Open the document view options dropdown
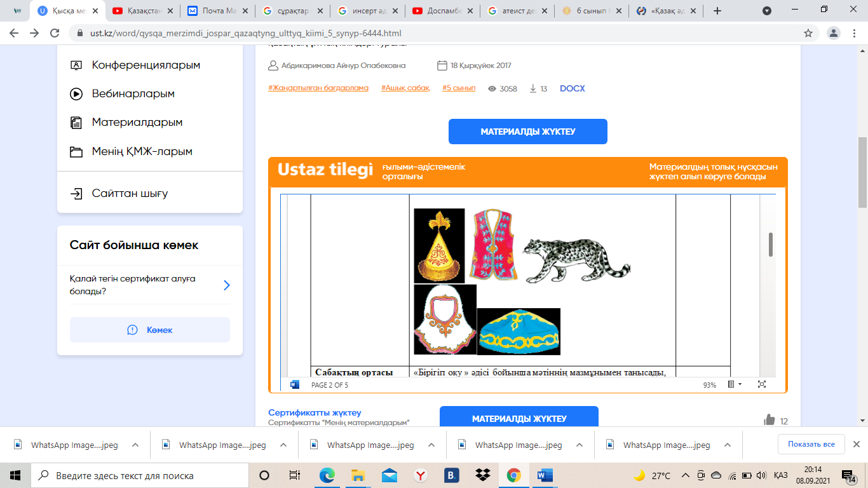Viewport: 868px width, 488px height. 734,384
